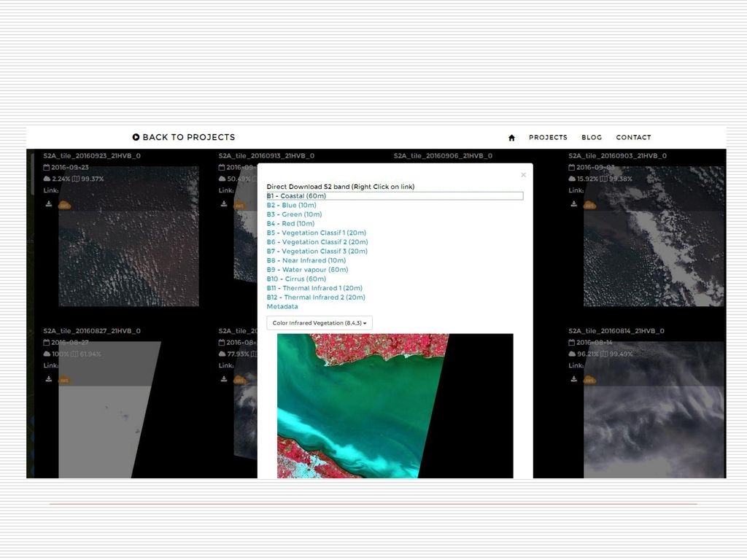Select B9 - Water vapour (60m) link

point(307,270)
